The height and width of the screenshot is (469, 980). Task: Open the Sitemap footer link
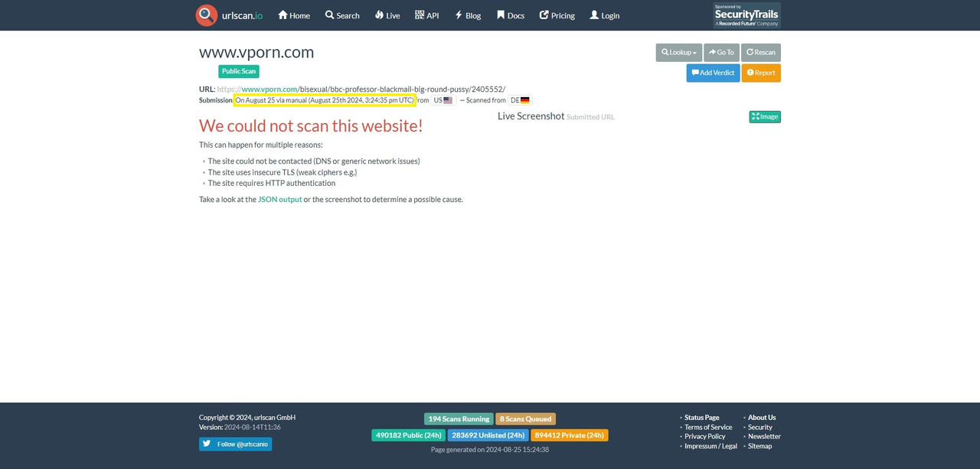click(x=759, y=446)
